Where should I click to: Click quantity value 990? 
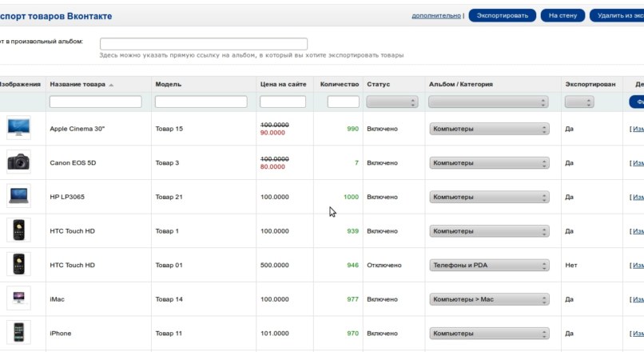point(353,129)
